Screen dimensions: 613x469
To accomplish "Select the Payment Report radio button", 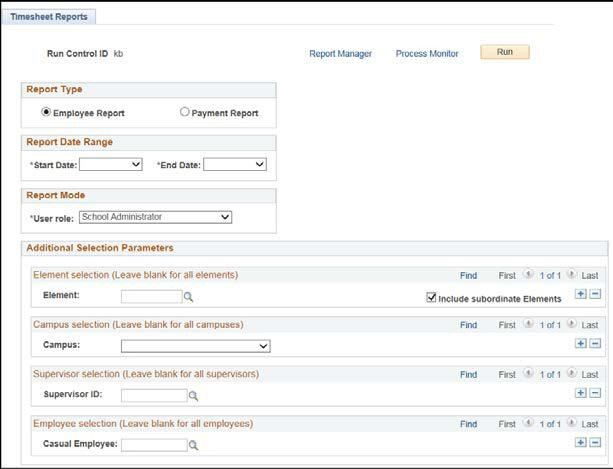I will (184, 113).
